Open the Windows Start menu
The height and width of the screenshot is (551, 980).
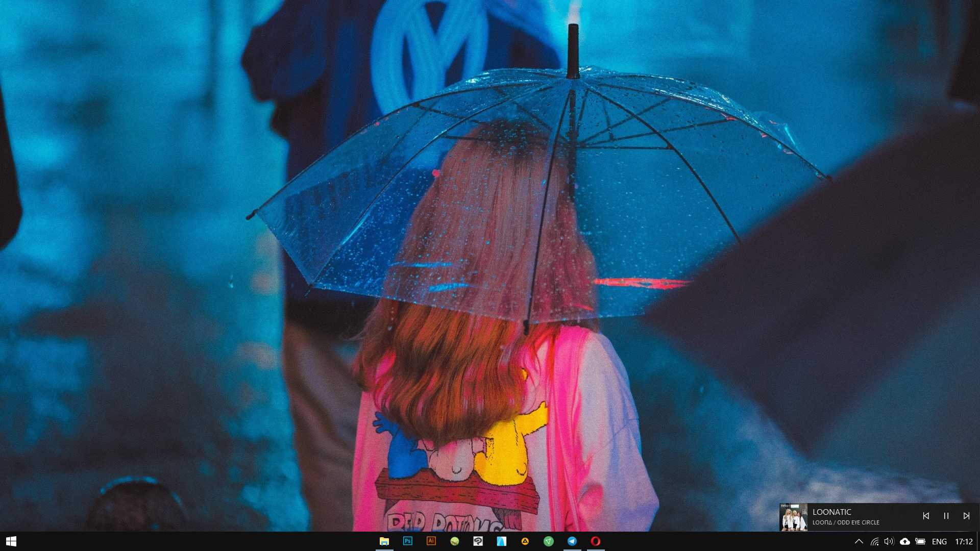(x=11, y=541)
